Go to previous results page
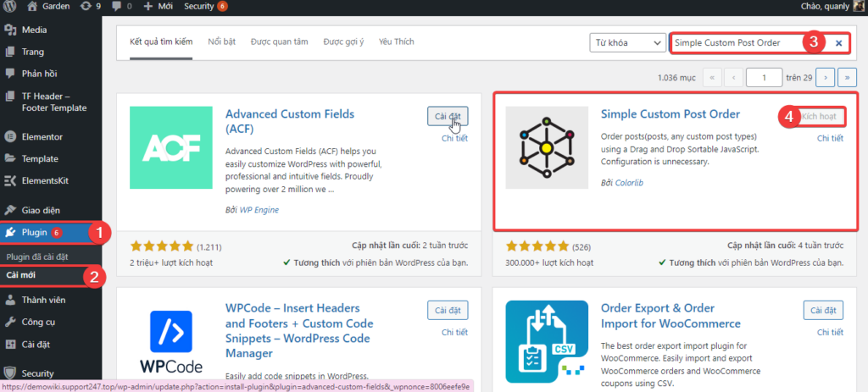The width and height of the screenshot is (868, 392). click(x=733, y=78)
